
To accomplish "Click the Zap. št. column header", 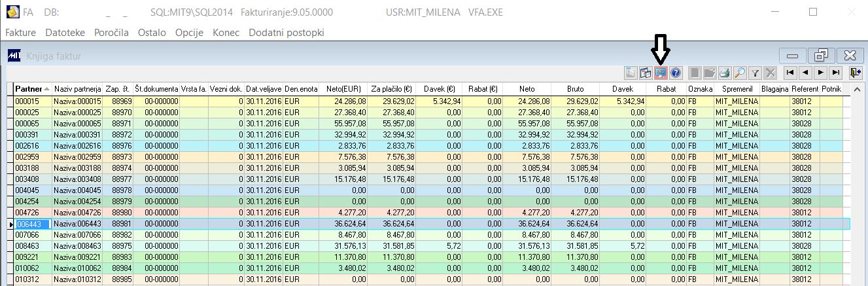I will click(x=118, y=88).
